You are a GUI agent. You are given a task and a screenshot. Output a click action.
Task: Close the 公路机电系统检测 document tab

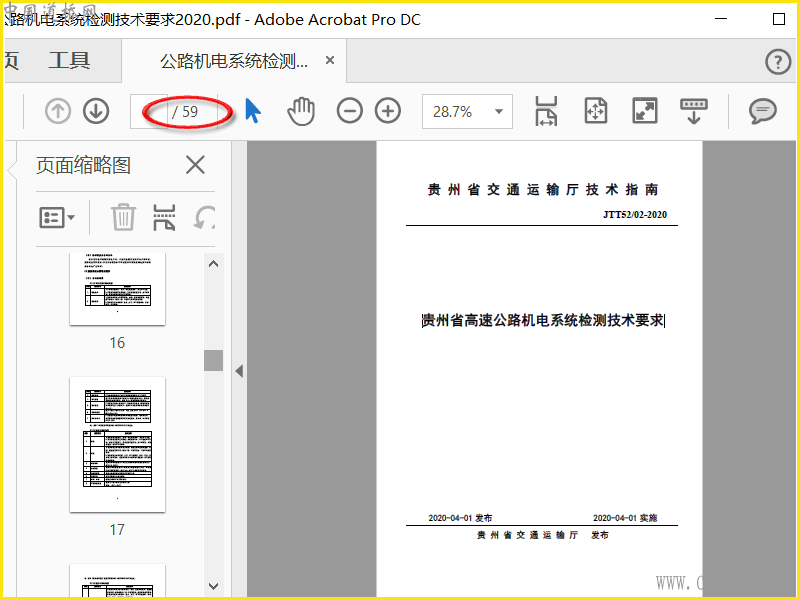click(330, 60)
